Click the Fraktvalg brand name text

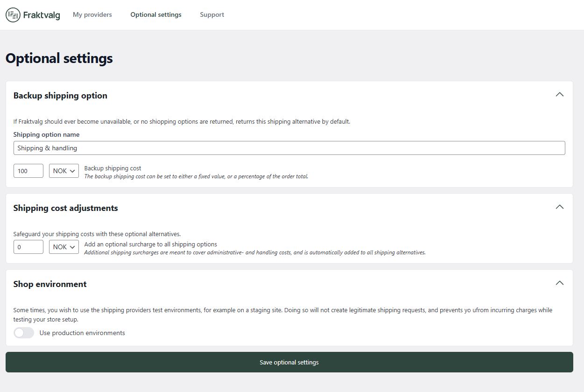pos(42,15)
